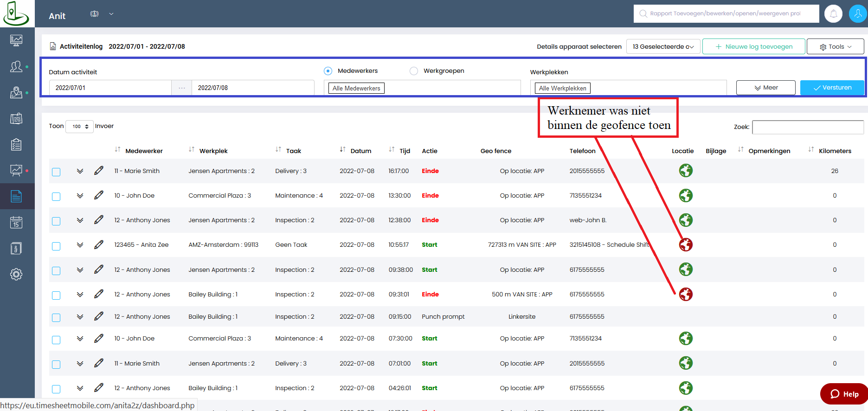Select the Medewerkers radio button
Image resolution: width=868 pixels, height=411 pixels.
click(x=328, y=71)
